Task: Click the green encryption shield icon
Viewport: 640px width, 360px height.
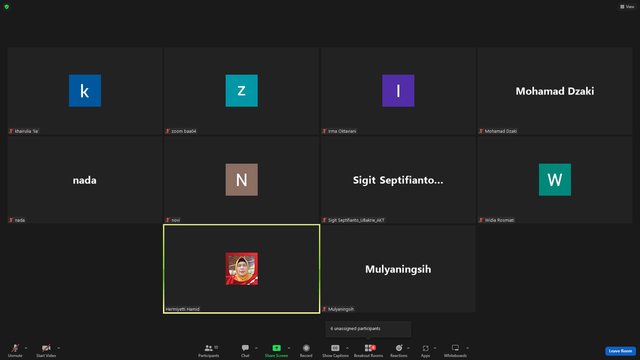Action: 7,7
